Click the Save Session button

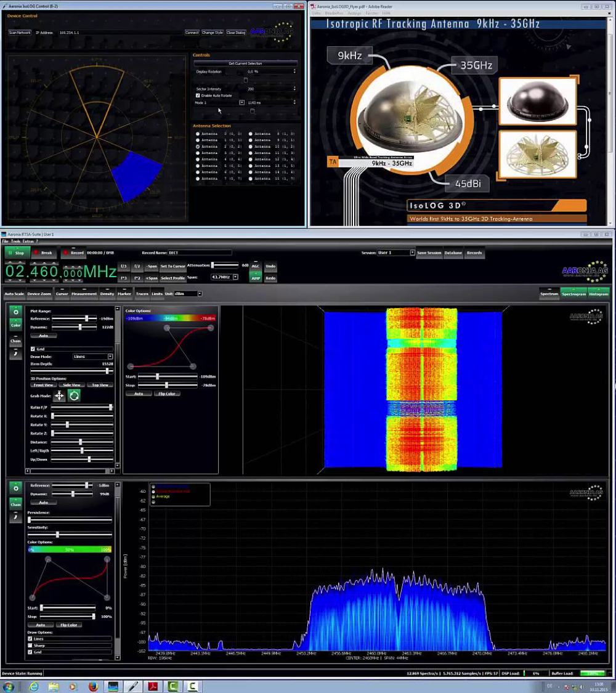coord(429,253)
